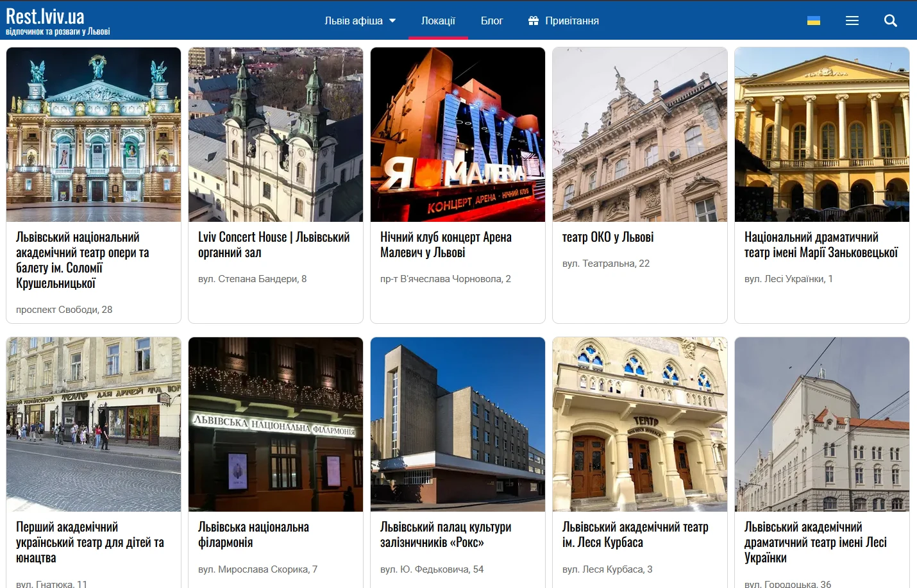Open the Блог section

click(492, 20)
